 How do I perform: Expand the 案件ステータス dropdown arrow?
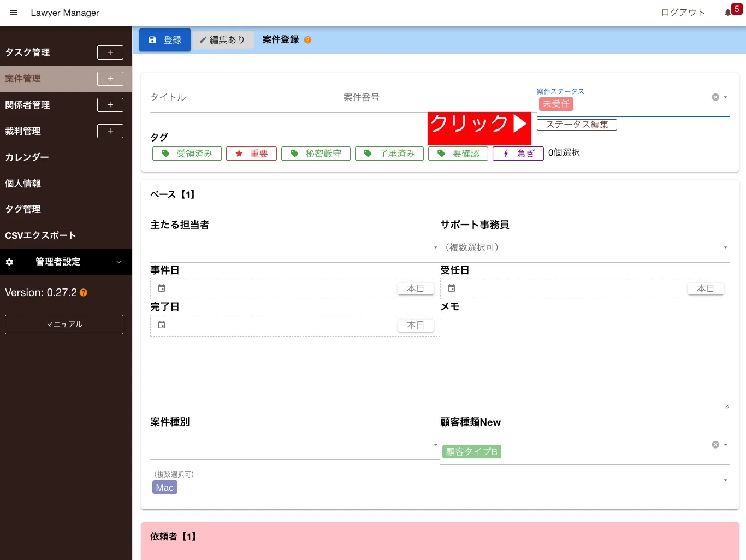tap(726, 97)
